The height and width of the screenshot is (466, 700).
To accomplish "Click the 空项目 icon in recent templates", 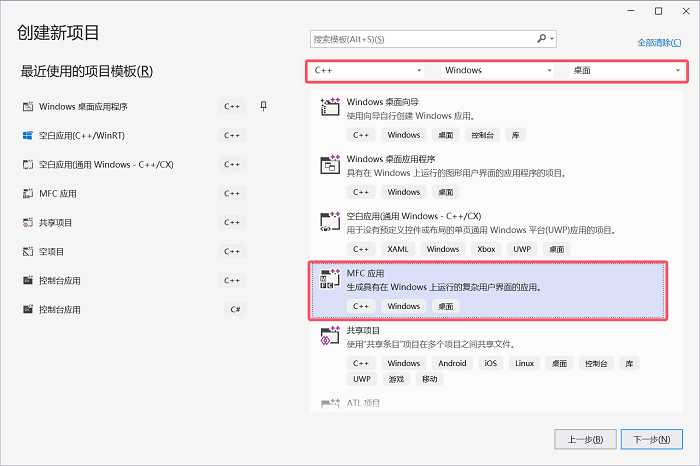I will point(28,252).
